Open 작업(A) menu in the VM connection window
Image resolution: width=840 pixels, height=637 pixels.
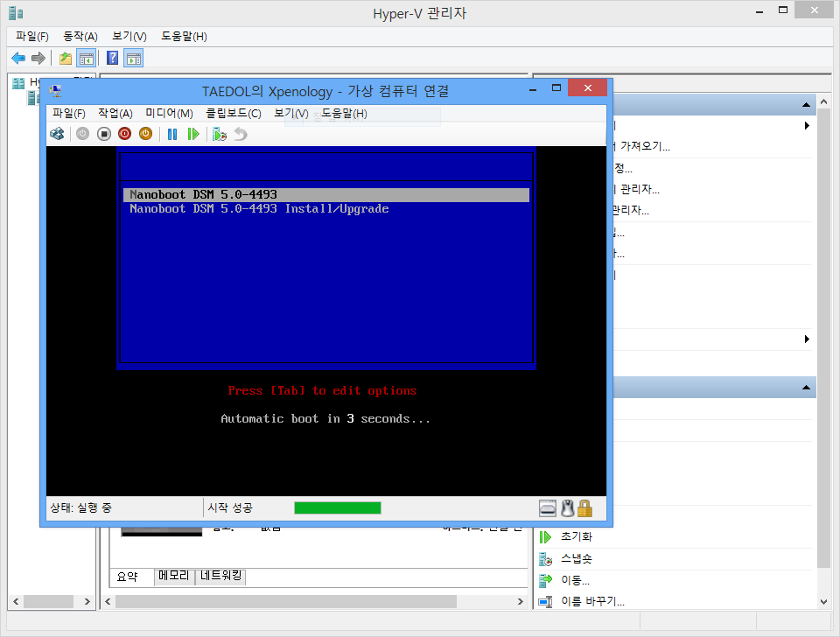[115, 113]
